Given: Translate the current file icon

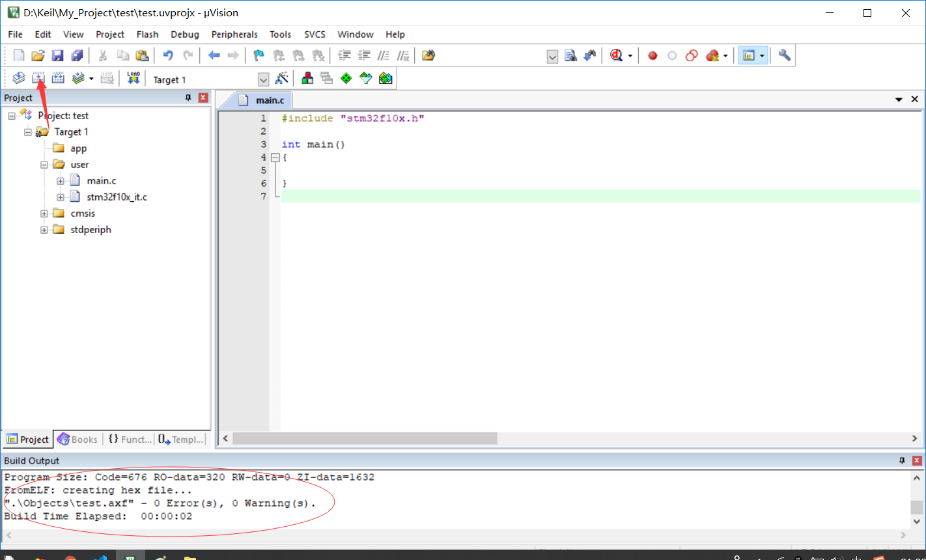Looking at the screenshot, I should (x=19, y=79).
